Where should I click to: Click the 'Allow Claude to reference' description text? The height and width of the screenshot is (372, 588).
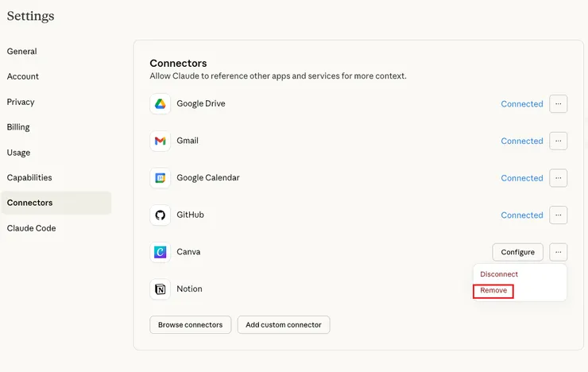click(x=278, y=76)
